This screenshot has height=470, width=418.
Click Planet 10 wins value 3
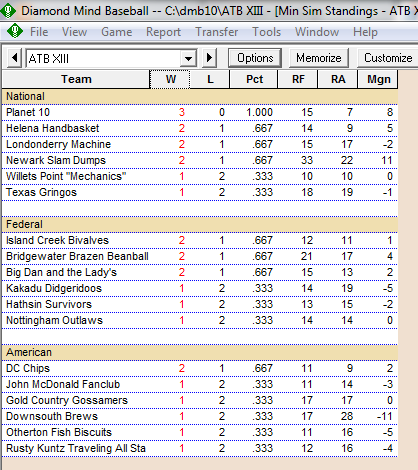point(181,112)
